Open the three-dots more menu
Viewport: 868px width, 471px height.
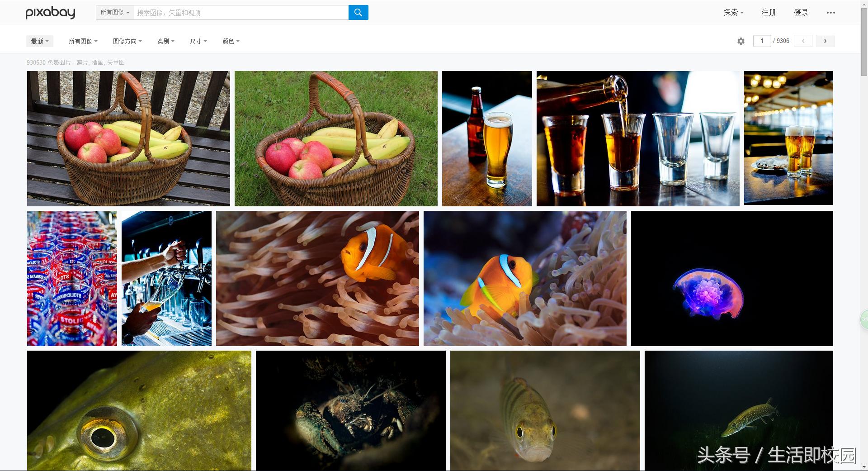830,13
